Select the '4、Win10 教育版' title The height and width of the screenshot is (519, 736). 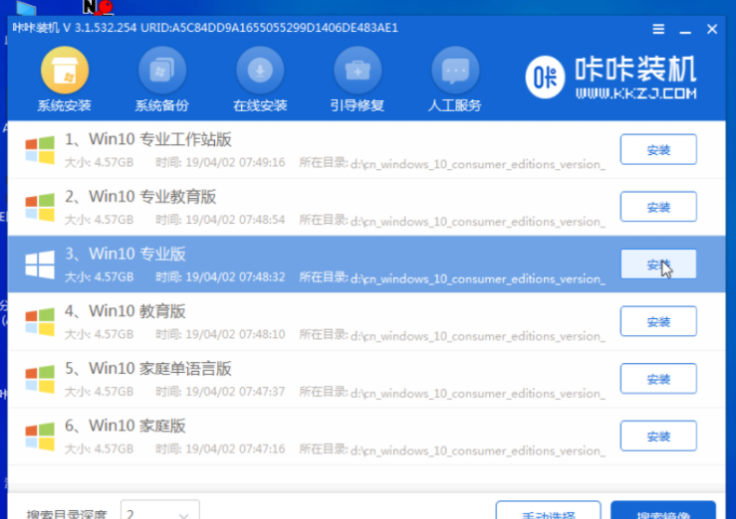click(125, 311)
